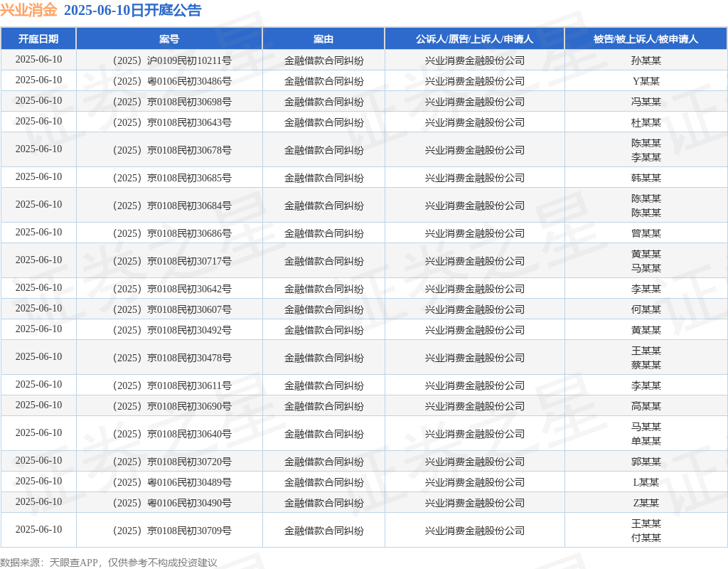The image size is (728, 569).
Task: Click 兴业消费金融股份公司 in the 30486 row
Action: [474, 81]
